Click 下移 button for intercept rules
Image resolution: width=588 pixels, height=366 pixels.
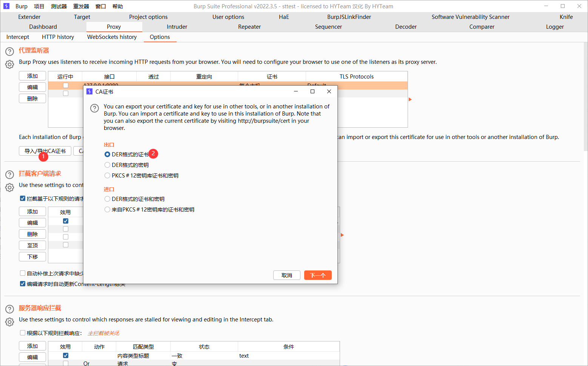coord(32,257)
